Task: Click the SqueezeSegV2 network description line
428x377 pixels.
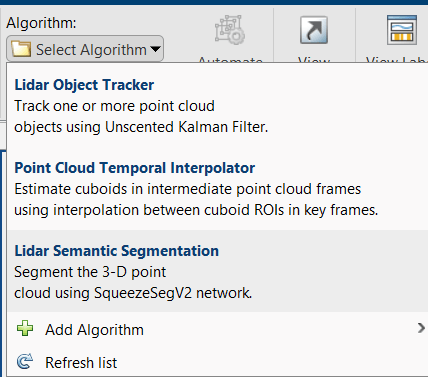Action: point(133,293)
